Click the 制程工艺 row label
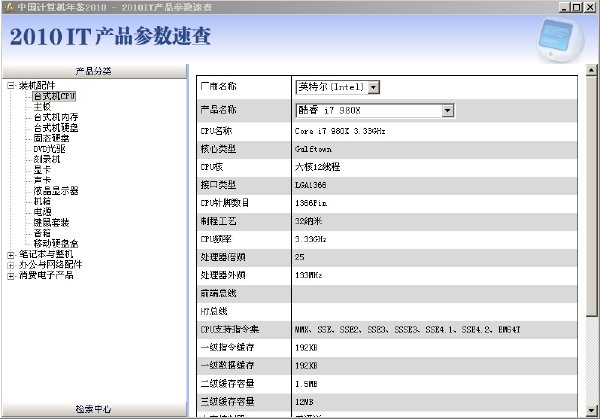This screenshot has width=600, height=419. (x=218, y=221)
